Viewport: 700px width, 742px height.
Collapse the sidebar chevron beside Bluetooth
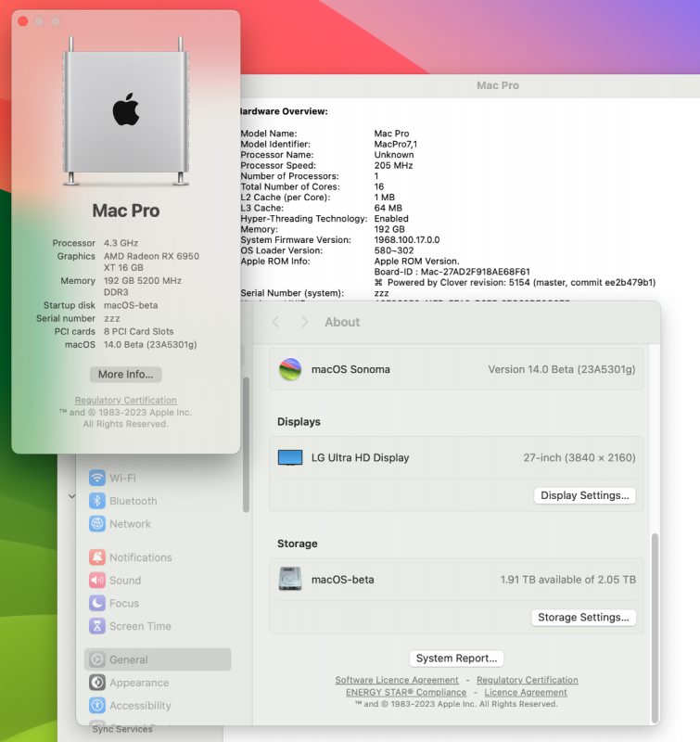(72, 496)
